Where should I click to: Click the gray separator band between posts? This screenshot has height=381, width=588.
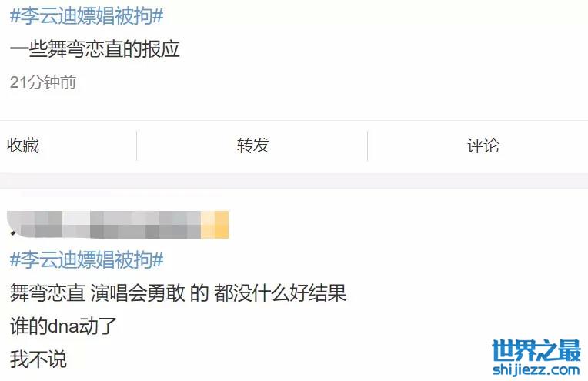coord(294,181)
